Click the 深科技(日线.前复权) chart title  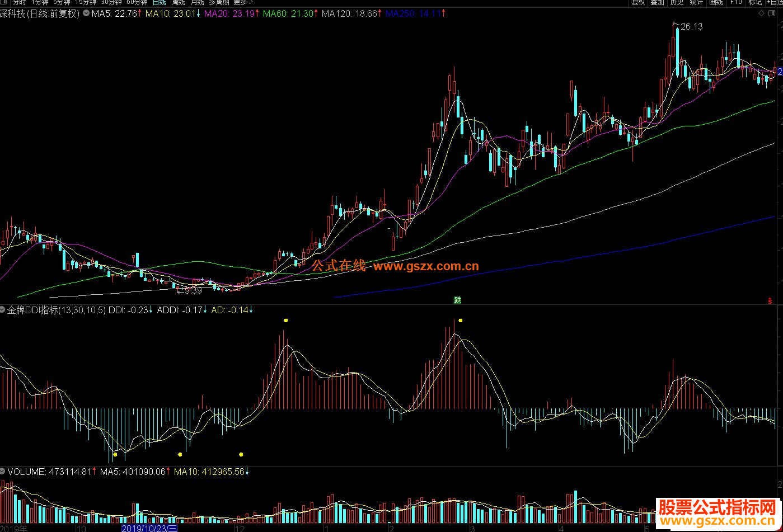pyautogui.click(x=40, y=13)
